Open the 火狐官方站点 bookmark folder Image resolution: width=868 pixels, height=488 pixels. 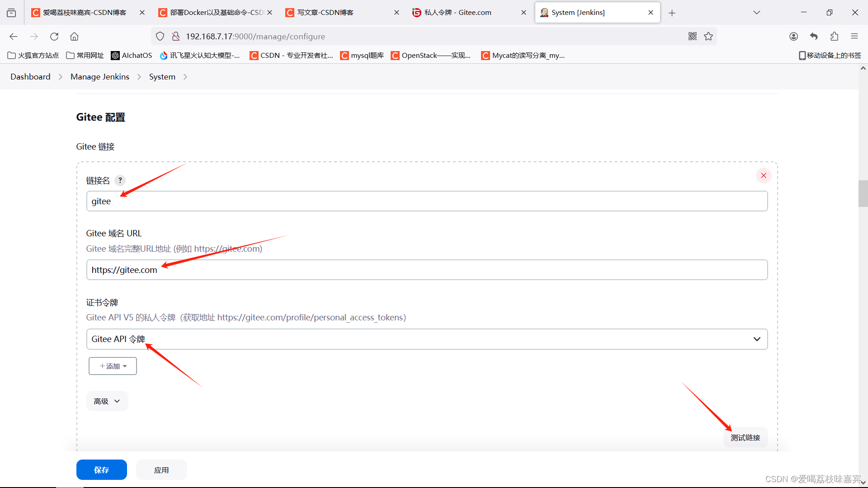pos(33,56)
